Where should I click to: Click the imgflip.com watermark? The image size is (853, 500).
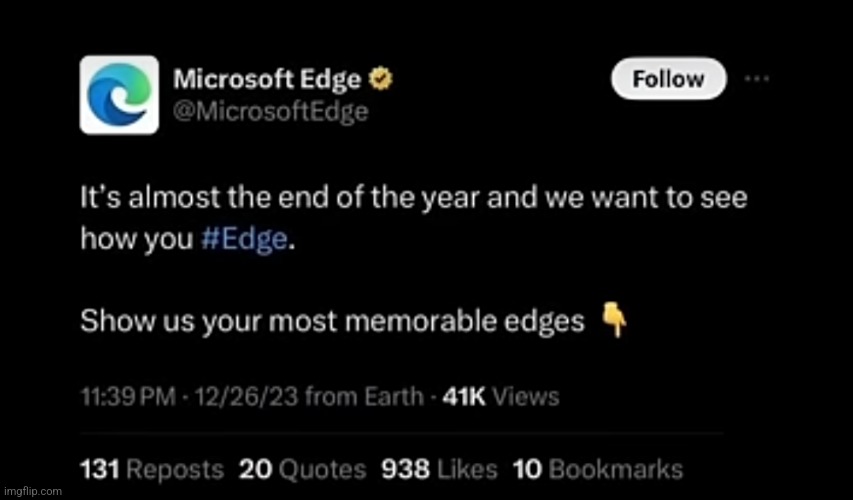coord(32,491)
